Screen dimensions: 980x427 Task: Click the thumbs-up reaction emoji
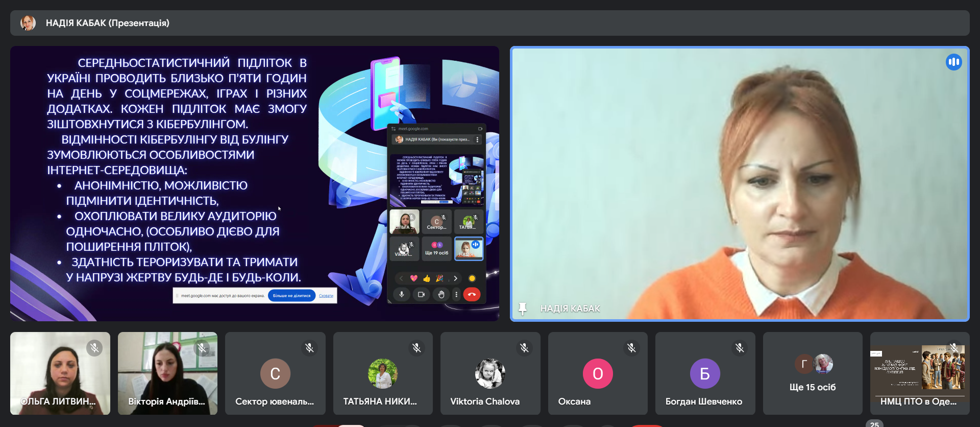tap(427, 278)
